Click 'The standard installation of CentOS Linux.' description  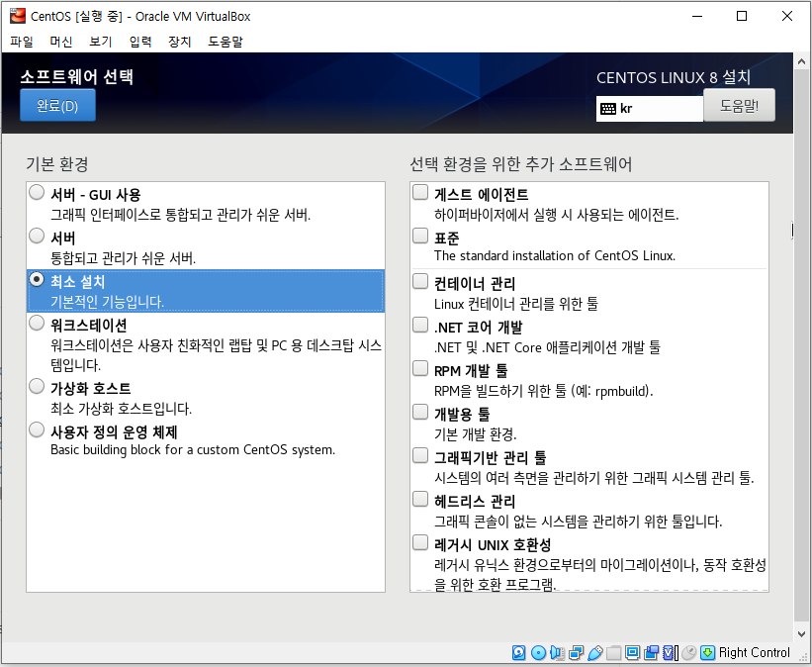pyautogui.click(x=555, y=256)
